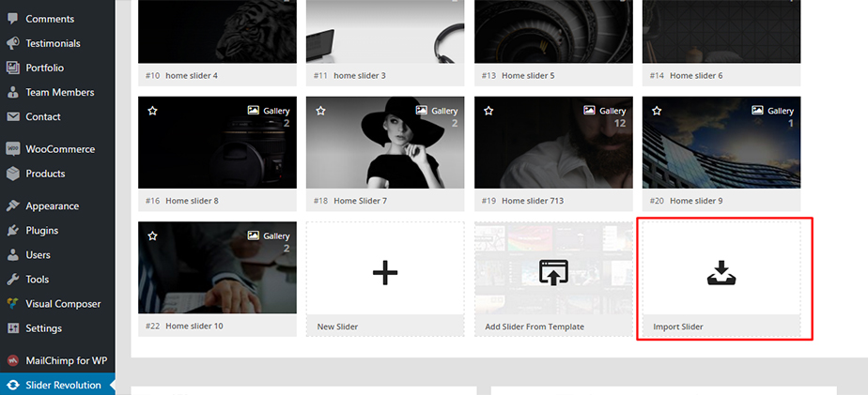Viewport: 868px width, 395px height.
Task: Toggle favorite star on Home slider 10
Action: [152, 236]
